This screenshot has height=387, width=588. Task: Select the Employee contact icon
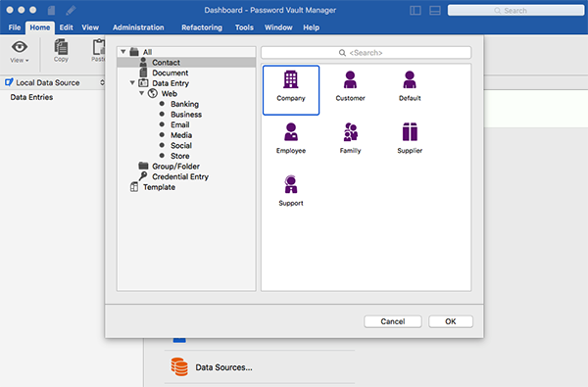click(x=291, y=132)
